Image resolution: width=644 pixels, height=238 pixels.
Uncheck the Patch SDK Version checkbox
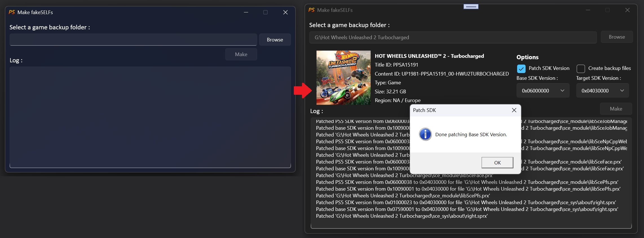click(x=521, y=69)
